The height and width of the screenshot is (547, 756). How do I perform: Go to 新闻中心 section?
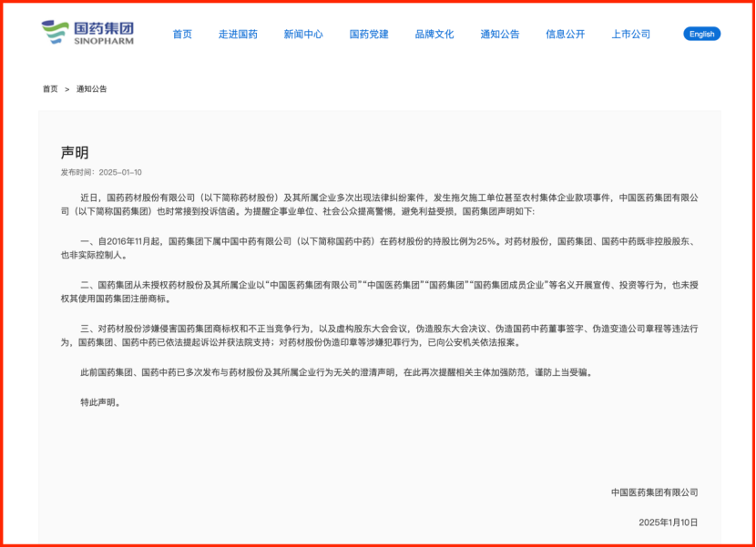[303, 35]
